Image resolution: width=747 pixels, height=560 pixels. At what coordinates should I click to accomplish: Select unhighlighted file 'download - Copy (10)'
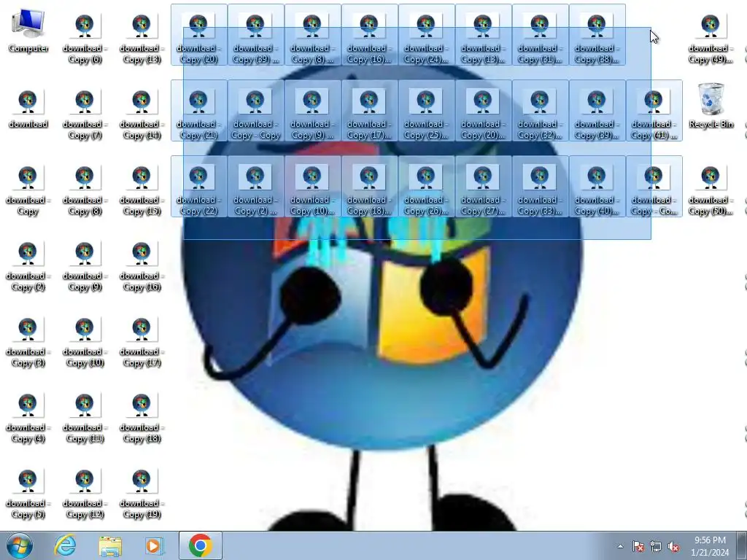click(x=85, y=343)
